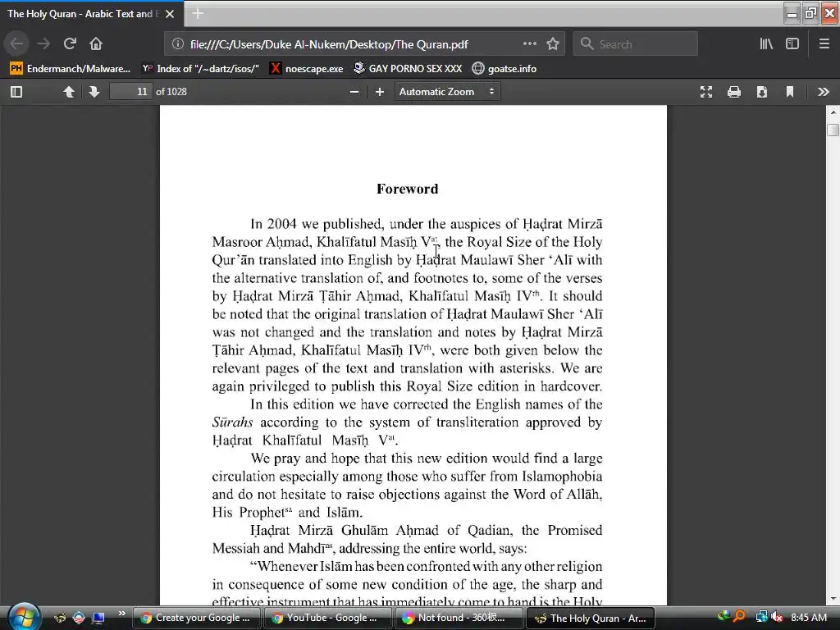Switch to YouTube - Google taskbar window

point(328,618)
